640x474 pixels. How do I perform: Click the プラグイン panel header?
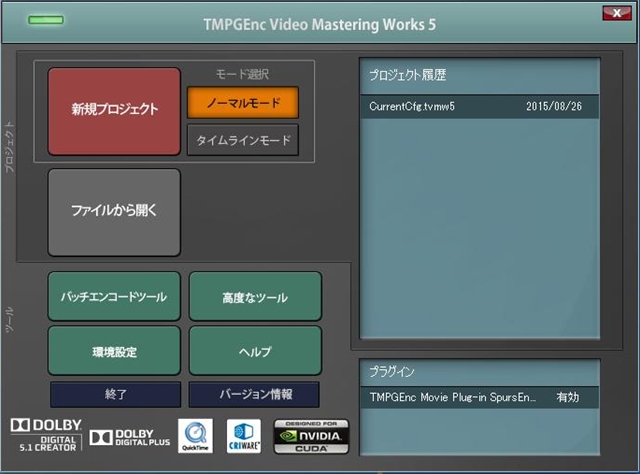point(391,372)
